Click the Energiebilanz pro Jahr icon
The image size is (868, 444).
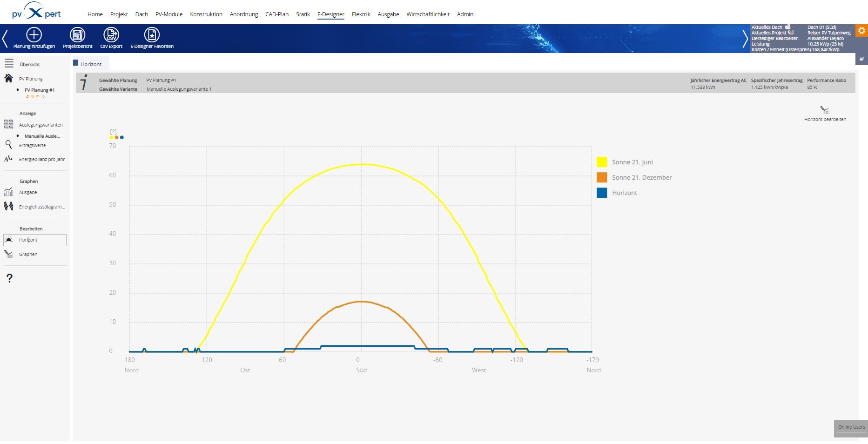[x=8, y=159]
